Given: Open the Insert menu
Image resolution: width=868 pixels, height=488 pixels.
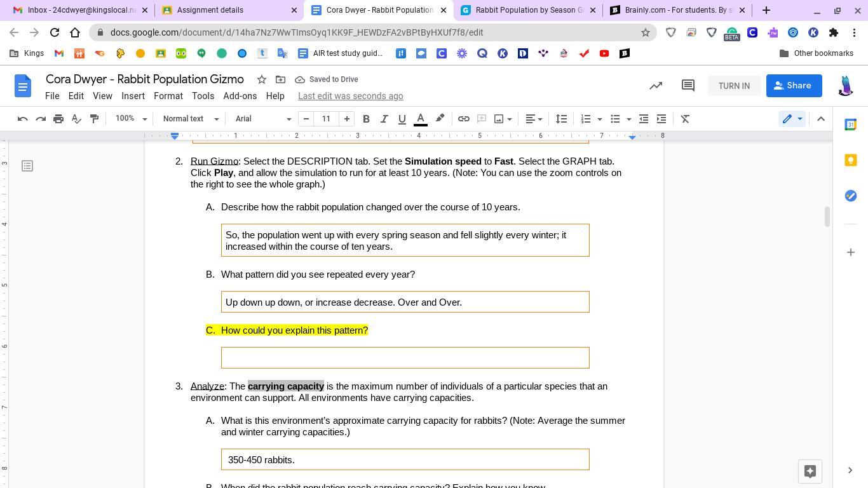Looking at the screenshot, I should tap(133, 96).
